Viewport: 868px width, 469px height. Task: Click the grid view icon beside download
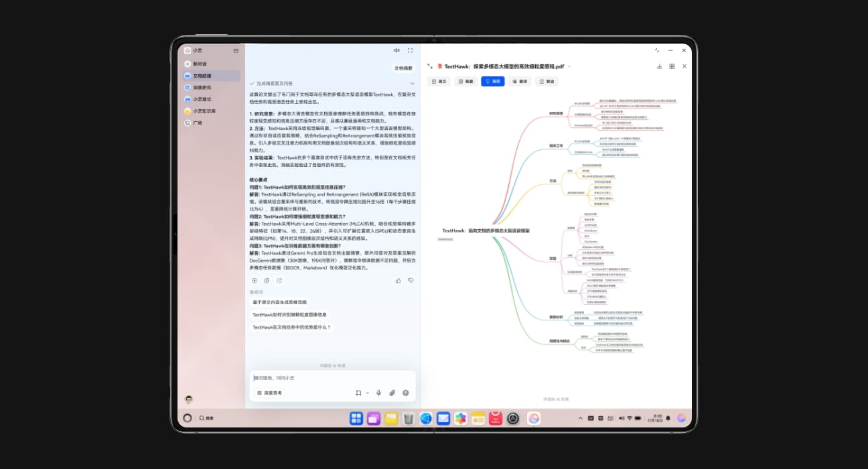coord(672,66)
